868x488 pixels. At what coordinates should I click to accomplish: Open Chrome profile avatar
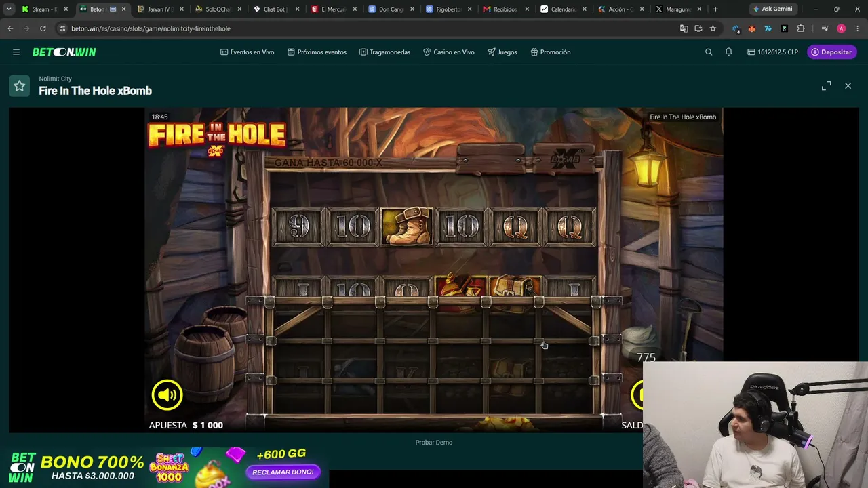[841, 28]
